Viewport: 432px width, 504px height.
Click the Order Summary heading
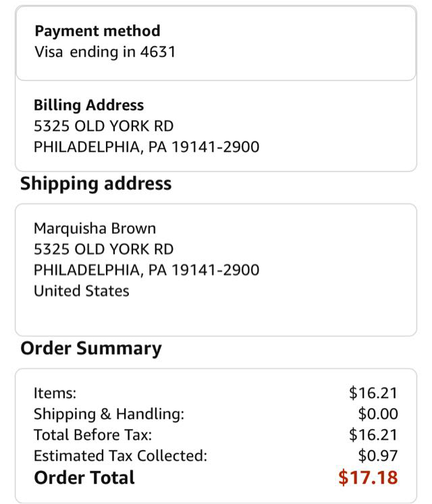(x=91, y=349)
